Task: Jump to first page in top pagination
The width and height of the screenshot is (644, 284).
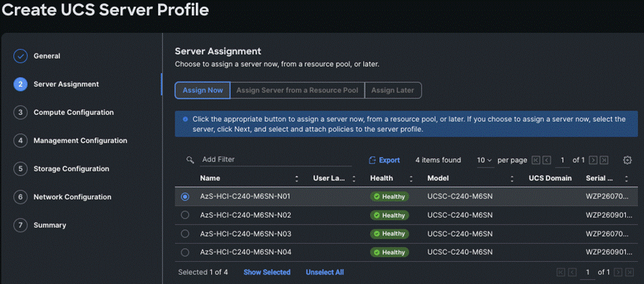Action: (536, 160)
